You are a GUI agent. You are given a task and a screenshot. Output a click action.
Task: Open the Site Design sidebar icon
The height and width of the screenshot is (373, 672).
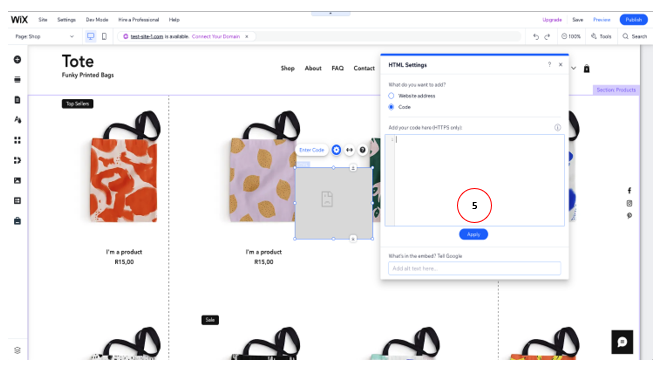pos(17,120)
